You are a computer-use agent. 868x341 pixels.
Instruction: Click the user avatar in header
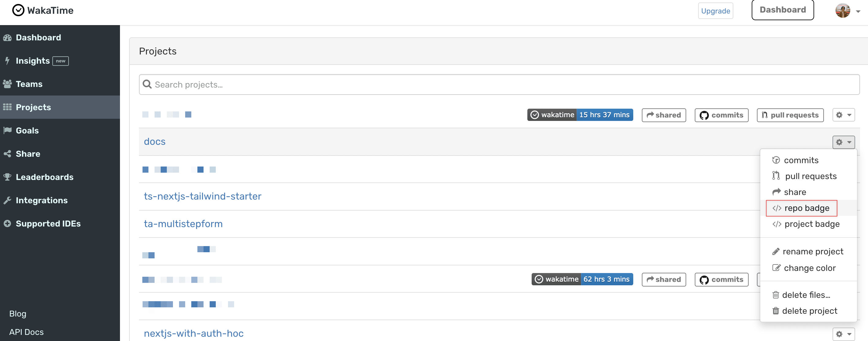coord(842,11)
